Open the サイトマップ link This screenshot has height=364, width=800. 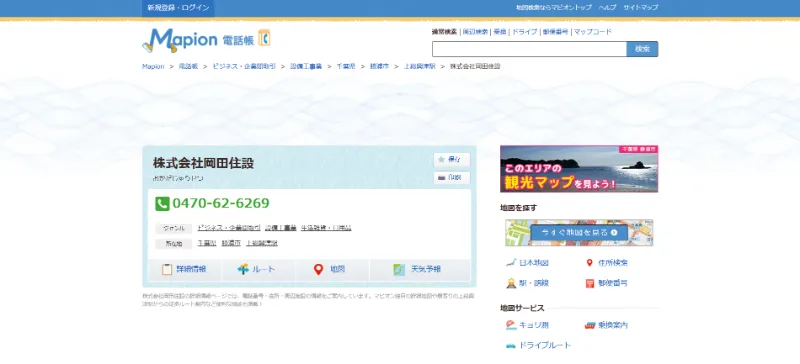[x=641, y=8]
